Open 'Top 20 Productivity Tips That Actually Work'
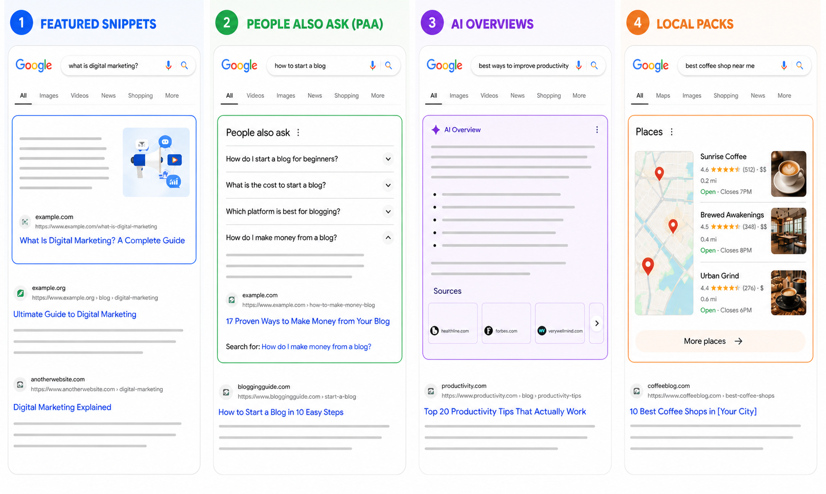The width and height of the screenshot is (826, 494). pos(505,411)
